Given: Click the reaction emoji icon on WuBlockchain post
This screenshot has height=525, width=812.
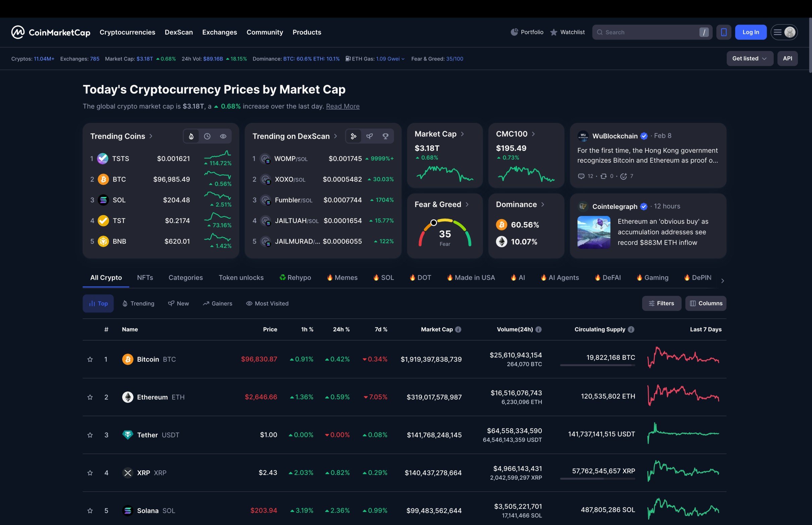Looking at the screenshot, I should tap(624, 176).
